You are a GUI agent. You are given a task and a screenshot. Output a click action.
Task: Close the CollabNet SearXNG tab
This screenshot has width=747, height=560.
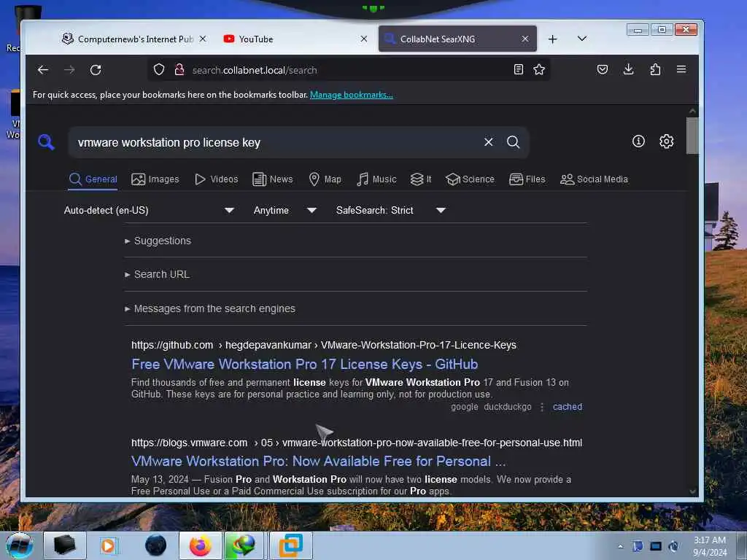tap(525, 39)
